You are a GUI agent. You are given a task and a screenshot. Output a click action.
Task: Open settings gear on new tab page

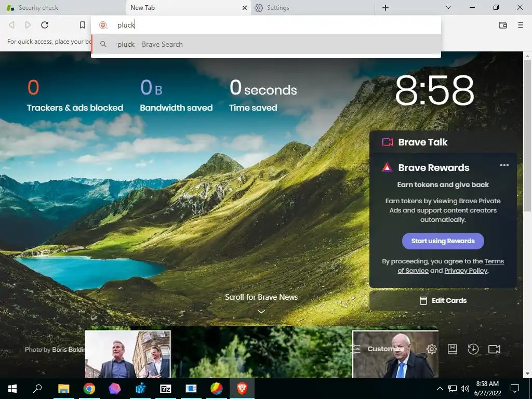tap(432, 349)
